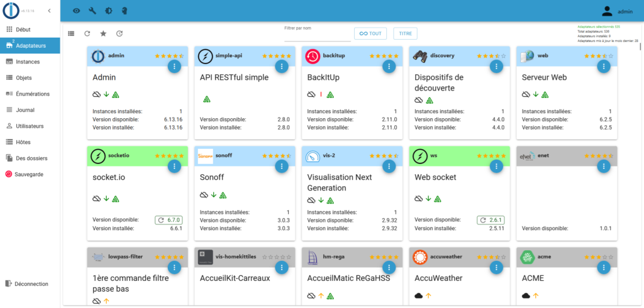The height and width of the screenshot is (308, 644).
Task: Open the three-dot menu on discovery card
Action: click(497, 66)
